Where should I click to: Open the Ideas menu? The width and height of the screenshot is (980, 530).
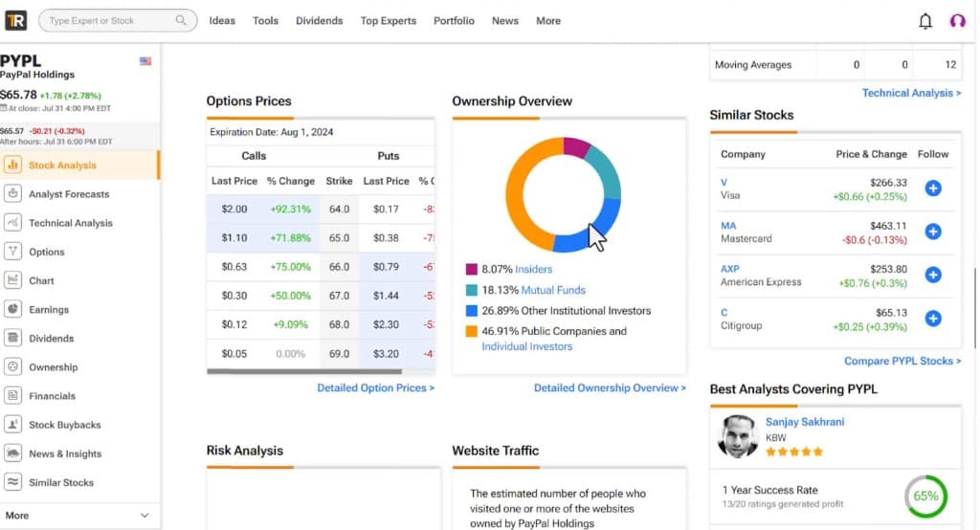(x=222, y=21)
